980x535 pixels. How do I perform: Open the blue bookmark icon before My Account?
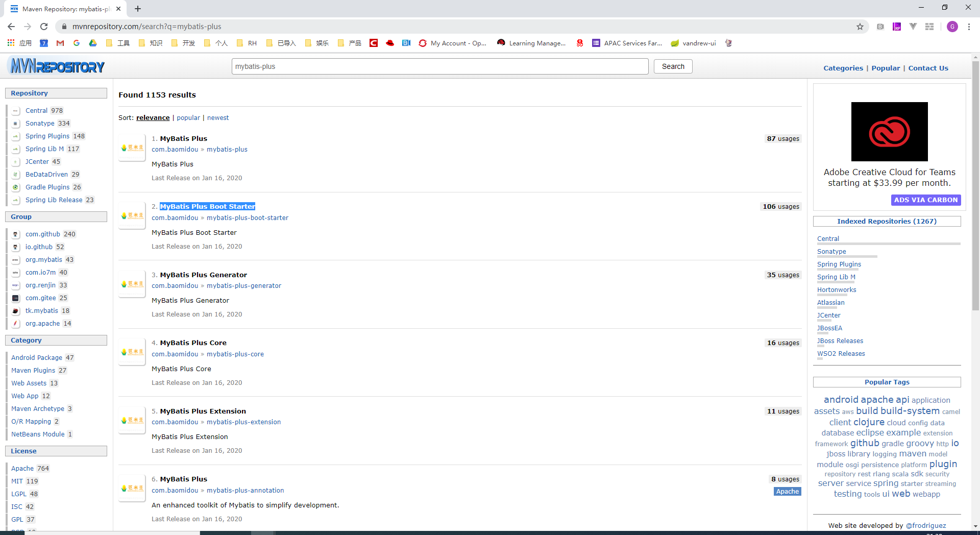[406, 43]
